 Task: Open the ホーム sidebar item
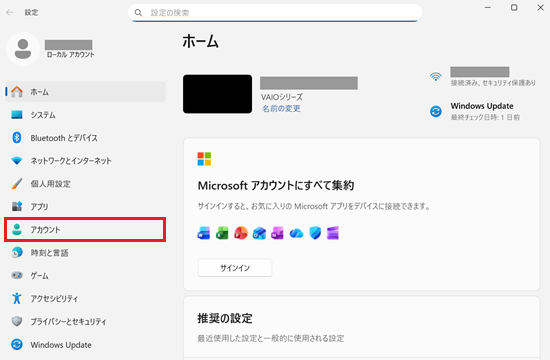pyautogui.click(x=85, y=92)
